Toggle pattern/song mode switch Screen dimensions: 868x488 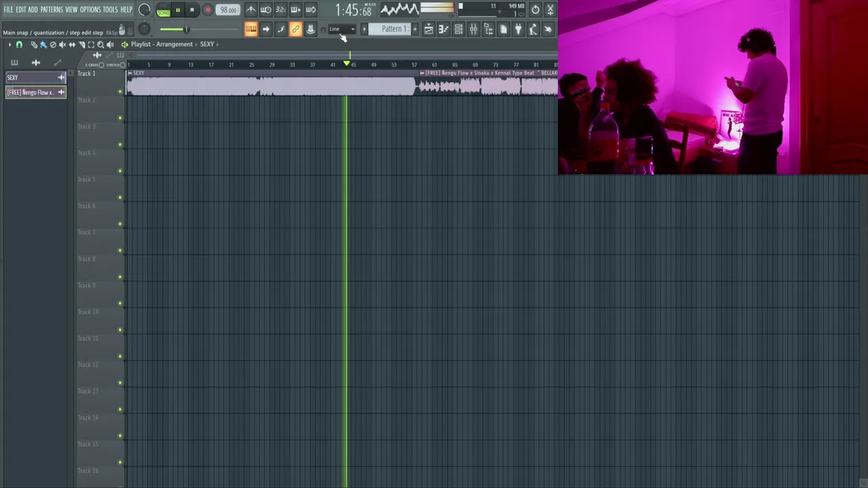coord(163,10)
